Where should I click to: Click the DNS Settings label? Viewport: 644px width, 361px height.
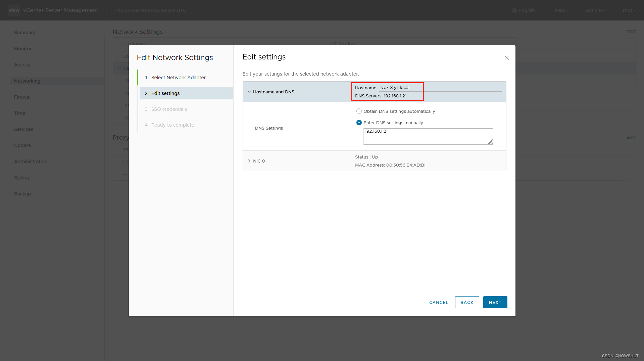(269, 128)
